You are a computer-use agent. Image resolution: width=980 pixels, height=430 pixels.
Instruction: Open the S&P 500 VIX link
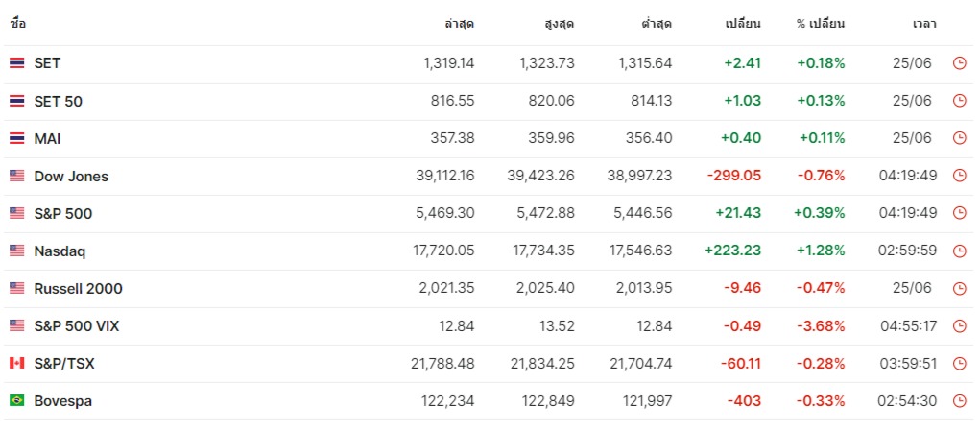[77, 325]
